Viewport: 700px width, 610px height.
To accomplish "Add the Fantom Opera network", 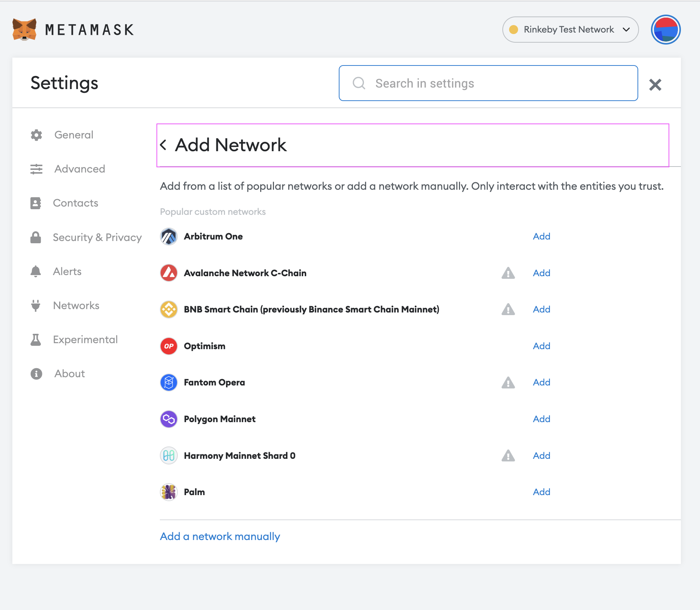I will 541,382.
